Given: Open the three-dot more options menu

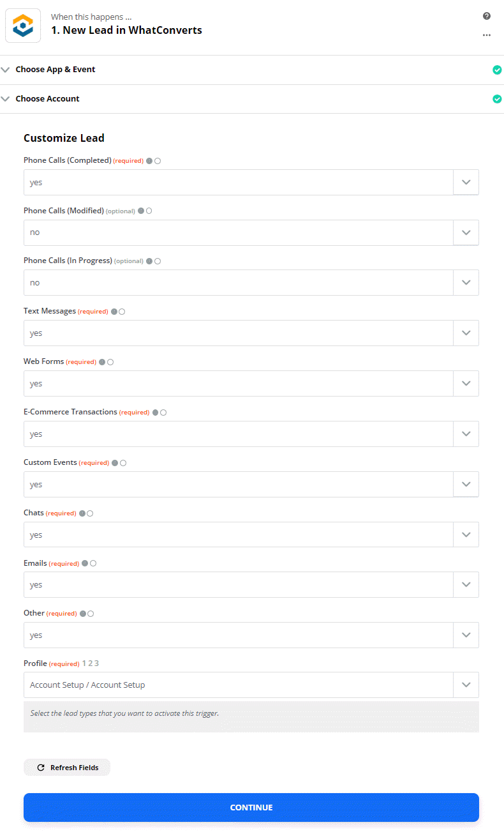Looking at the screenshot, I should [487, 35].
